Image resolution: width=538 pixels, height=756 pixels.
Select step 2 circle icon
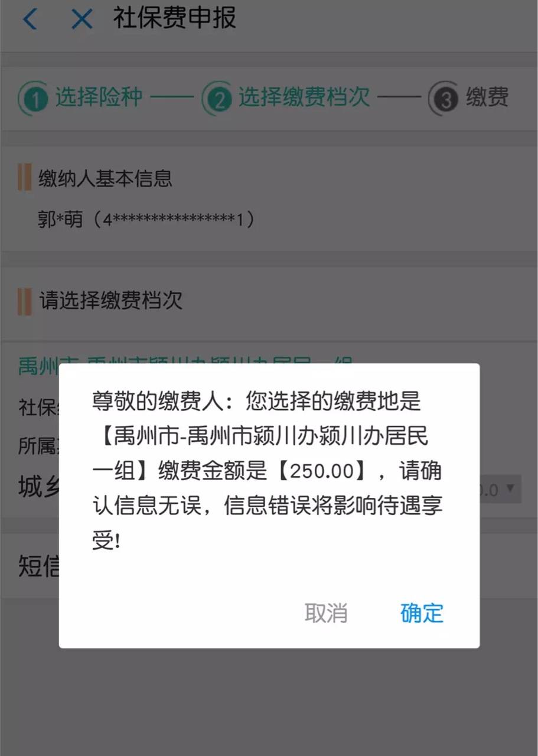coord(219,98)
